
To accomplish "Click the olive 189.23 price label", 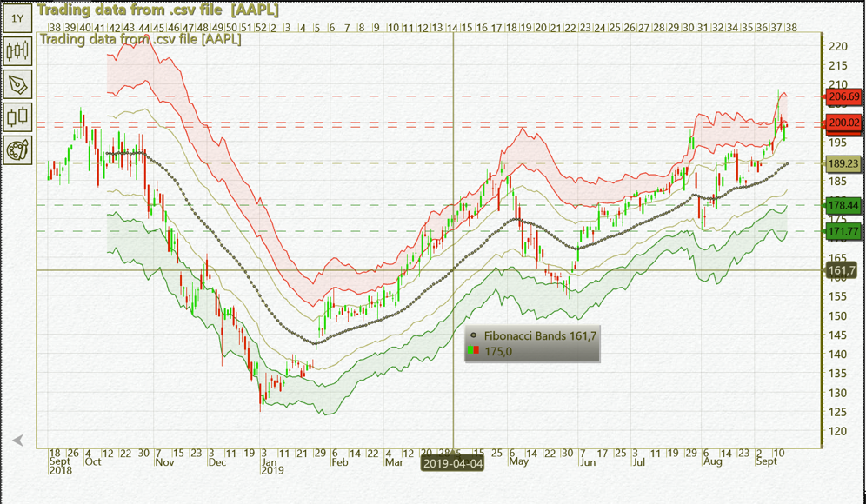I will click(x=844, y=163).
